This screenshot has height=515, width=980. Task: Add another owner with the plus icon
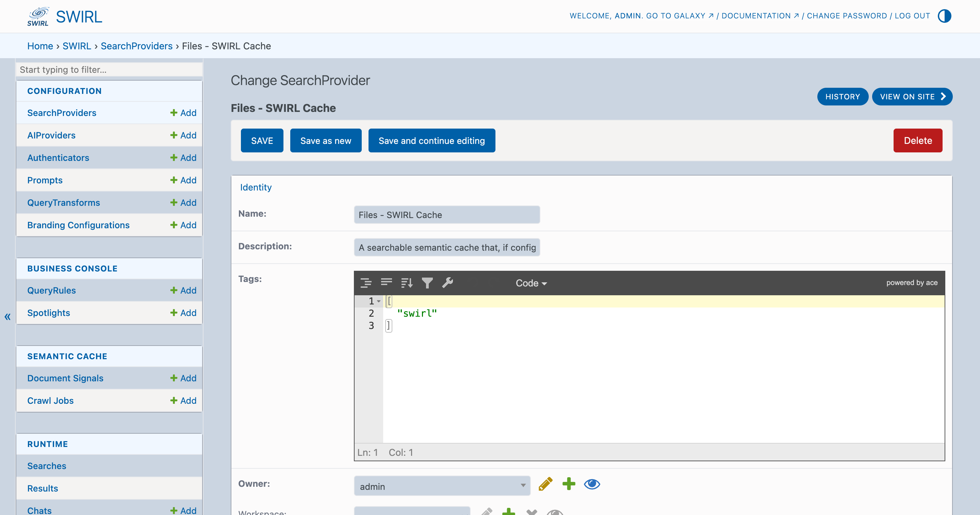tap(569, 484)
